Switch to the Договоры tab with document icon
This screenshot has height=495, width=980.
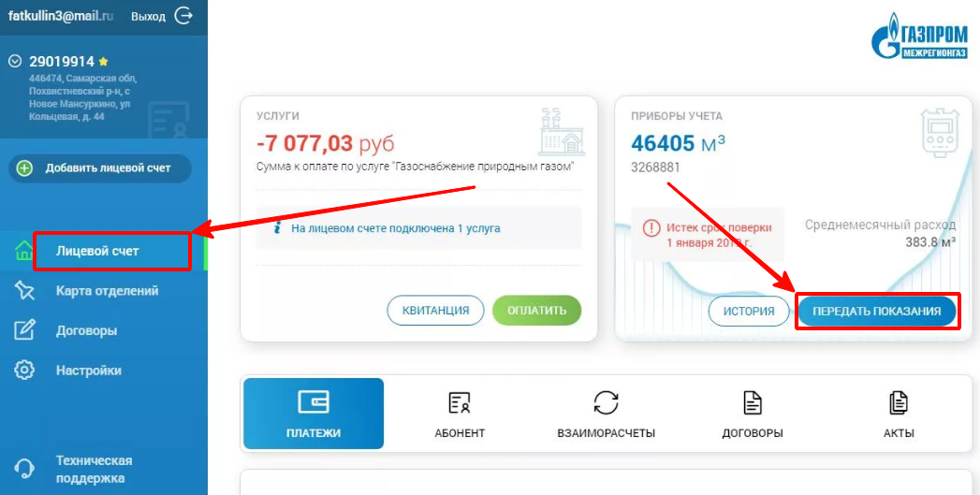pyautogui.click(x=753, y=414)
